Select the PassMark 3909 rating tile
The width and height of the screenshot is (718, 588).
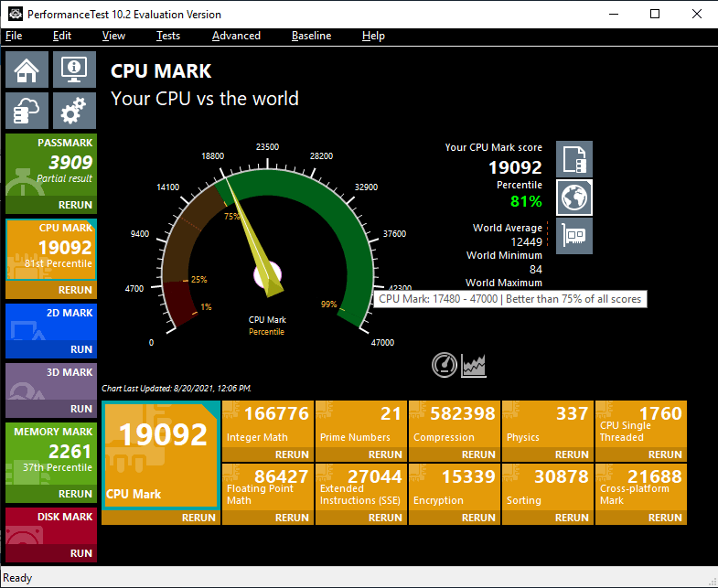(51, 166)
